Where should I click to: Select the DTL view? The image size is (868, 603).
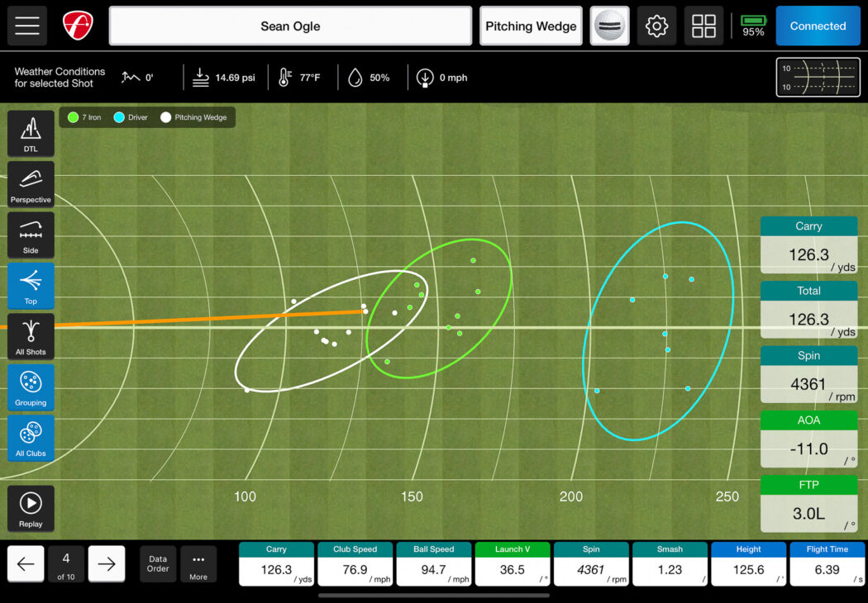[x=31, y=133]
